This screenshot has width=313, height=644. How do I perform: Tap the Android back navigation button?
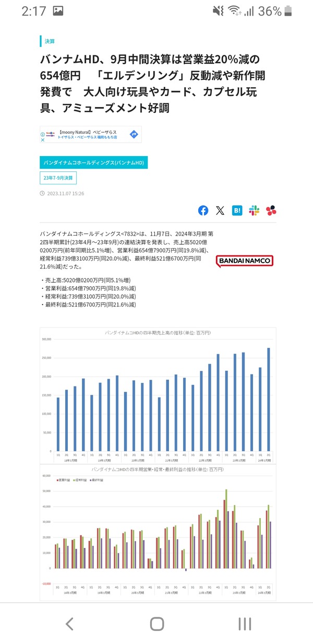tap(69, 623)
